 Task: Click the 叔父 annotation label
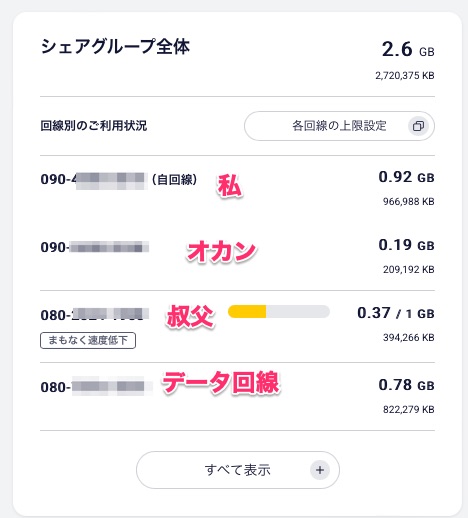click(x=190, y=317)
